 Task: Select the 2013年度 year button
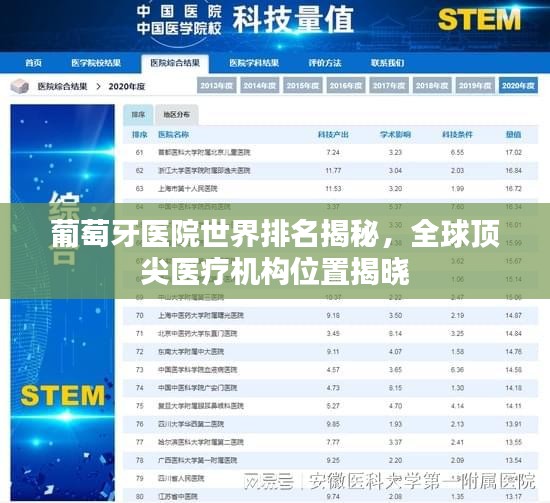(217, 86)
